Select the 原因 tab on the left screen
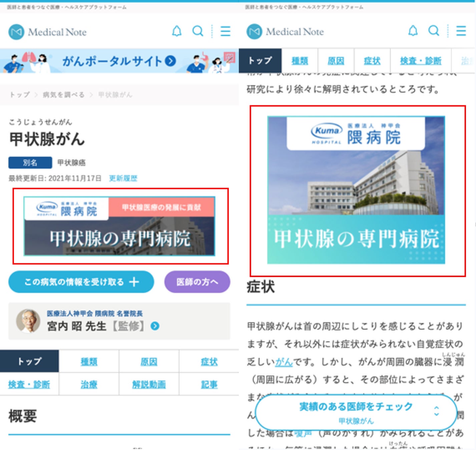This screenshot has height=450, width=476. 149,362
